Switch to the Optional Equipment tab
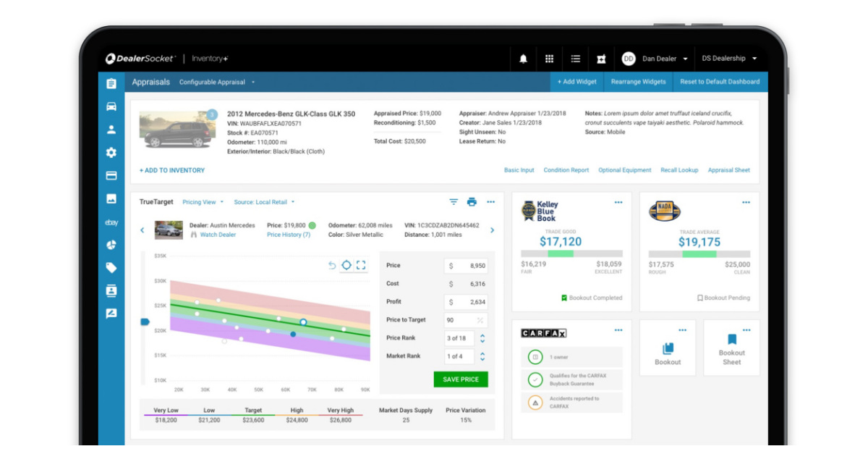Viewport: 868px width, 454px height. pos(624,170)
